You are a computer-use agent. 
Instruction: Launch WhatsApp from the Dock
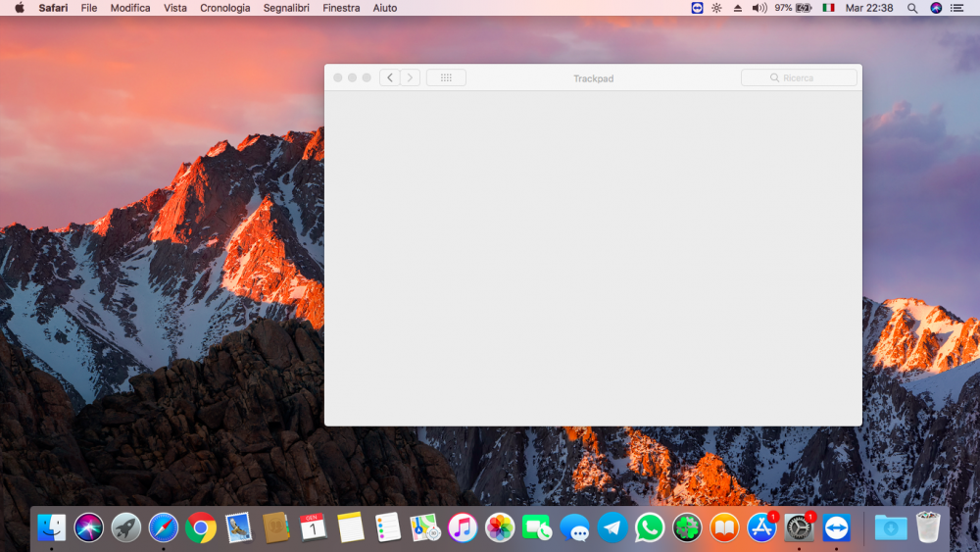click(x=650, y=528)
